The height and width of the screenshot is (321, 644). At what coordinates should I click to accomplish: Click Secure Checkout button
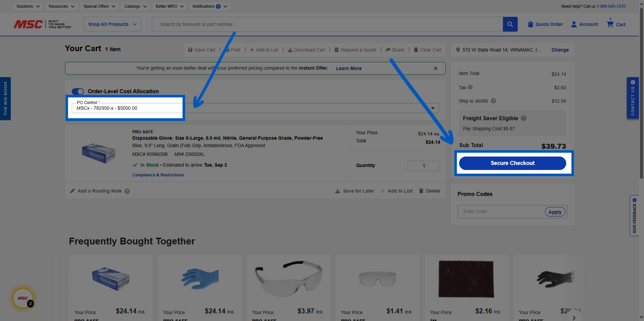[x=513, y=163]
